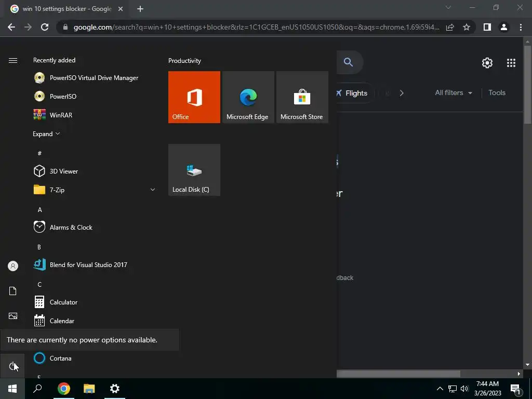Show hidden system tray icons
The image size is (532, 399).
pos(440,389)
